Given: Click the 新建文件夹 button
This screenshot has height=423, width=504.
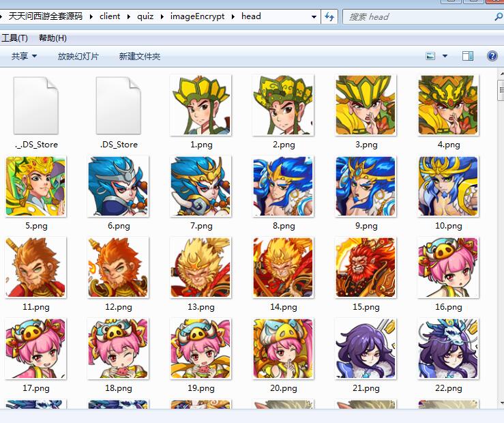Looking at the screenshot, I should pos(140,57).
